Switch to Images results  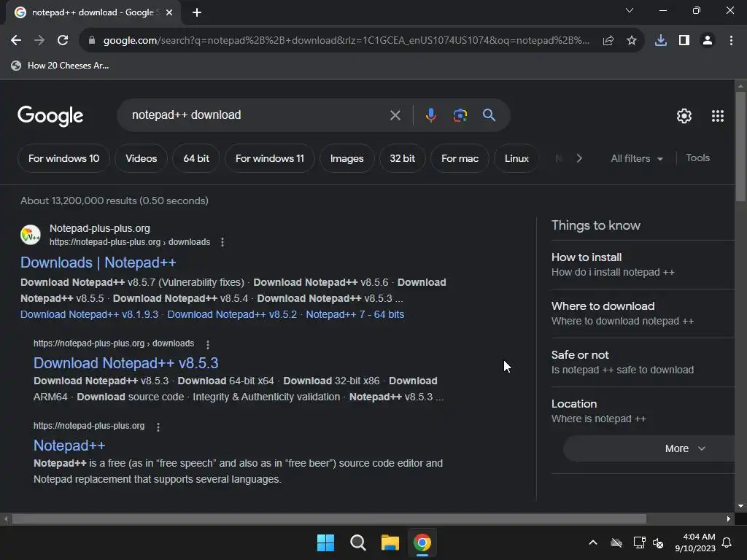(x=347, y=158)
